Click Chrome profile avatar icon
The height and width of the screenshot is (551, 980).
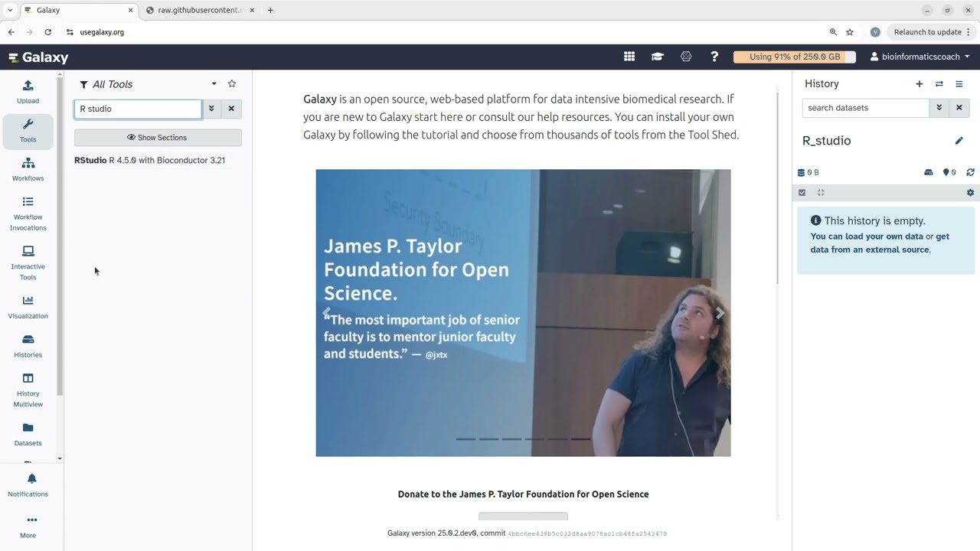875,32
